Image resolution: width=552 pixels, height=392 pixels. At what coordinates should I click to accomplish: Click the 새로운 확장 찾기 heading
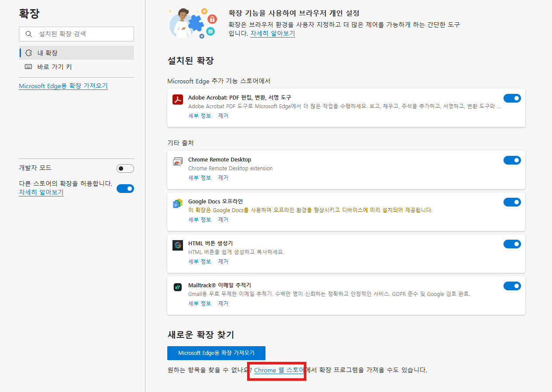[x=201, y=335]
